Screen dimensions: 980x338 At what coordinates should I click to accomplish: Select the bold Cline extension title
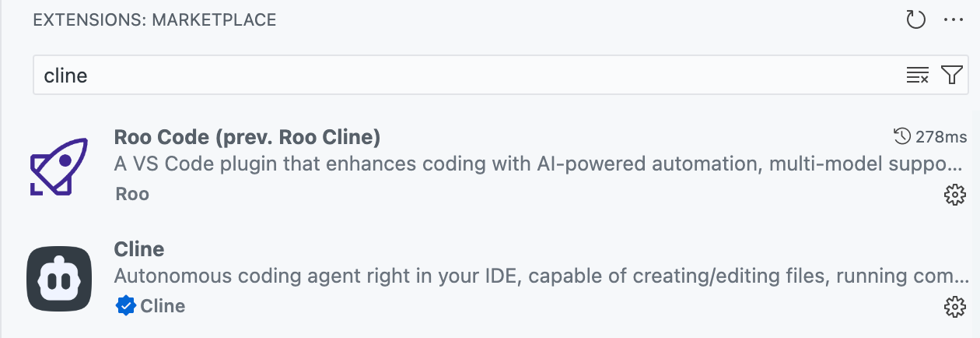pos(139,250)
